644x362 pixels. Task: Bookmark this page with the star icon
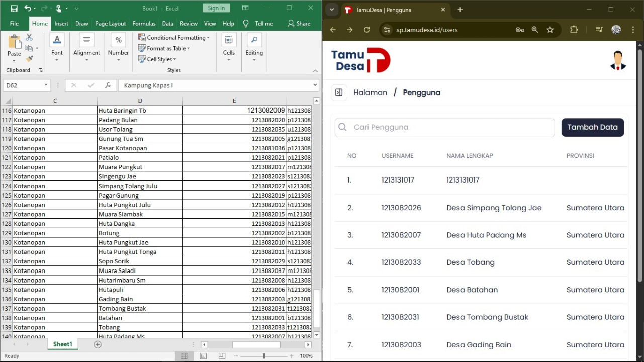click(x=550, y=30)
